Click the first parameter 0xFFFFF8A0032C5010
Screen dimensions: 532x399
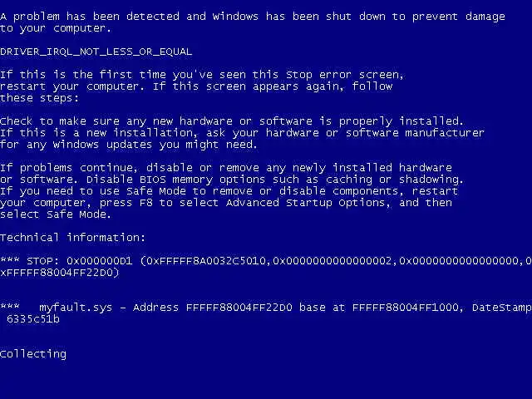coord(206,260)
